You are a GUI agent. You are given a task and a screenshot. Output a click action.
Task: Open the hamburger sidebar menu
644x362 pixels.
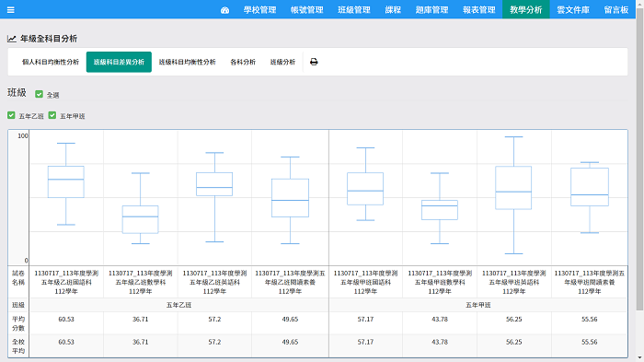[11, 10]
